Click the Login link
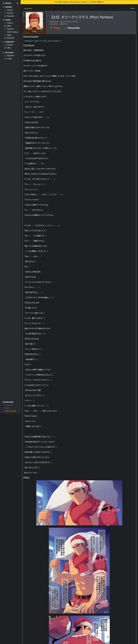This screenshot has height=644, width=138. (x=9, y=58)
